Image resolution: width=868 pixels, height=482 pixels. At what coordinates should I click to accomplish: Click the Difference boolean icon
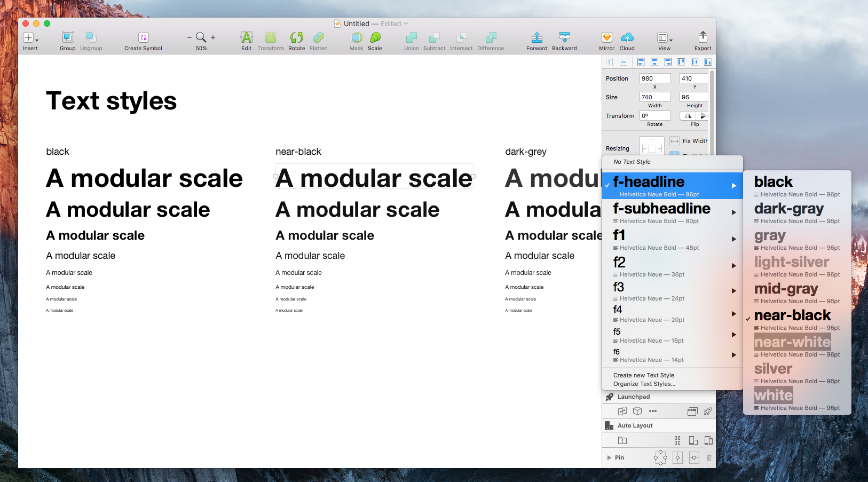(491, 37)
